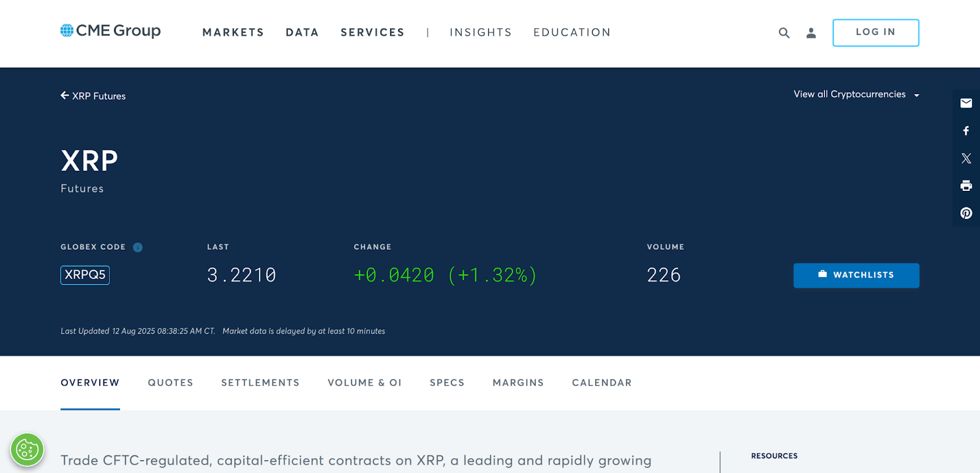Share page on X (Twitter) icon
Viewport: 980px width, 473px height.
pos(966,158)
